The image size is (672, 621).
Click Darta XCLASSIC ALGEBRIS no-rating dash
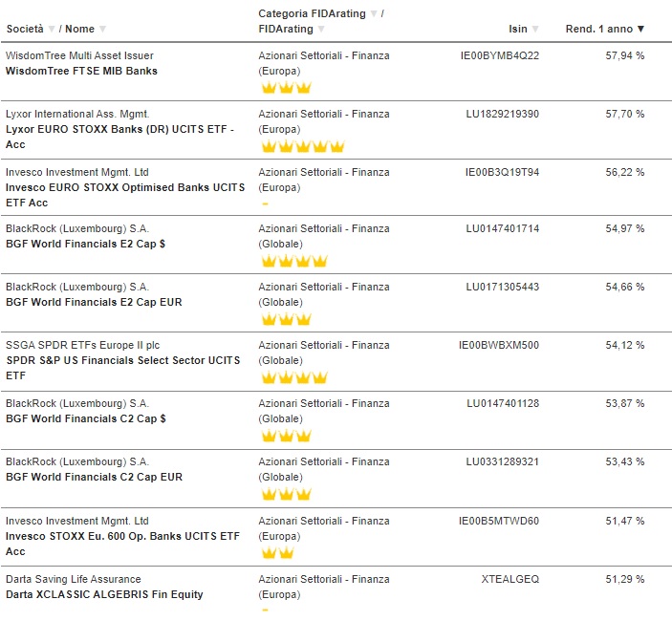point(266,610)
